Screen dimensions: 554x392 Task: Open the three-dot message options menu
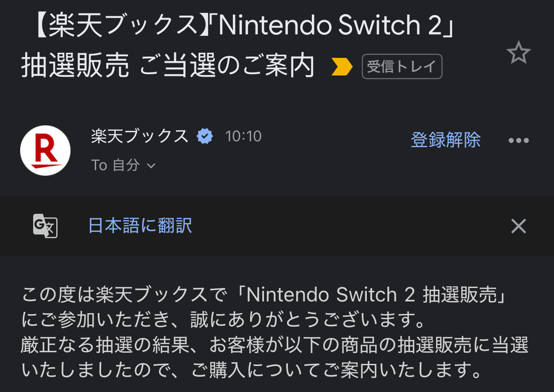pyautogui.click(x=519, y=140)
